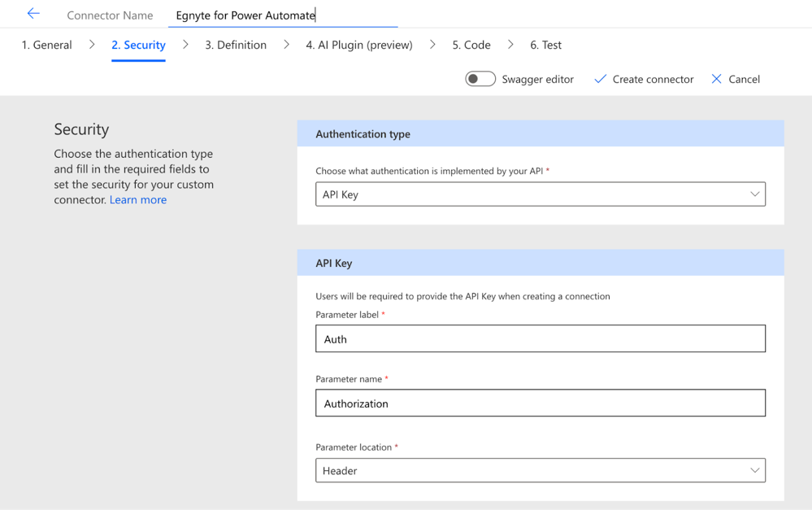This screenshot has width=812, height=510.
Task: Click the Create connector checkmark icon
Action: point(600,79)
